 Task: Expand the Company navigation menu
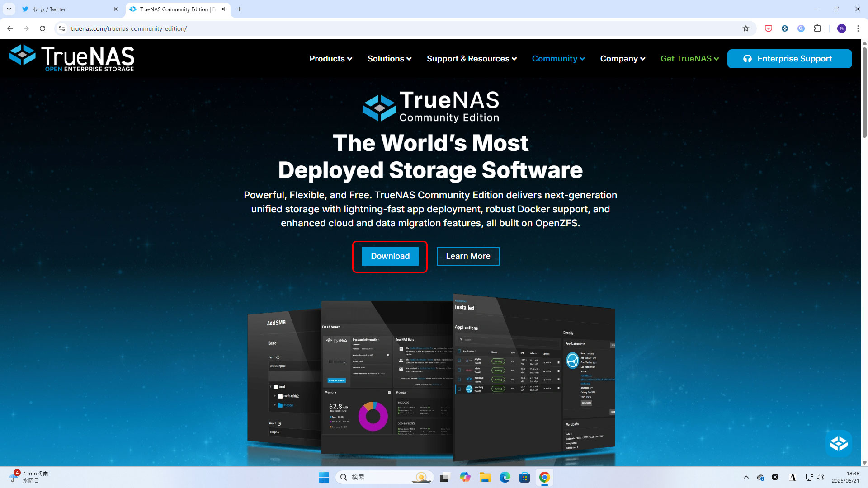point(623,59)
